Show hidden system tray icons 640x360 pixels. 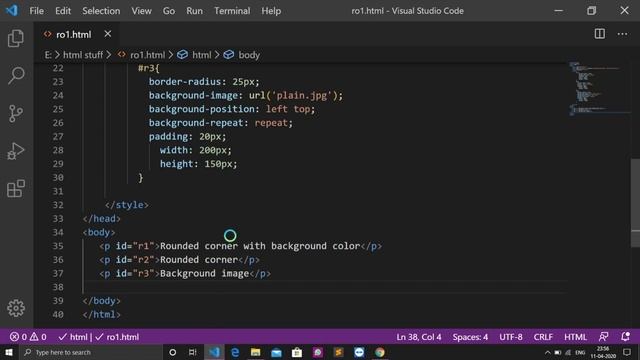coord(547,352)
